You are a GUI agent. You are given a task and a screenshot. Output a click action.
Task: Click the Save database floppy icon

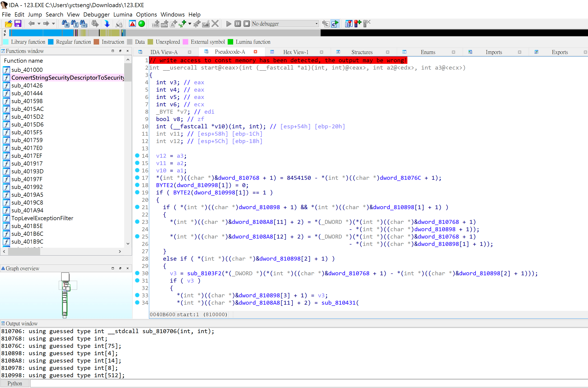pyautogui.click(x=18, y=24)
